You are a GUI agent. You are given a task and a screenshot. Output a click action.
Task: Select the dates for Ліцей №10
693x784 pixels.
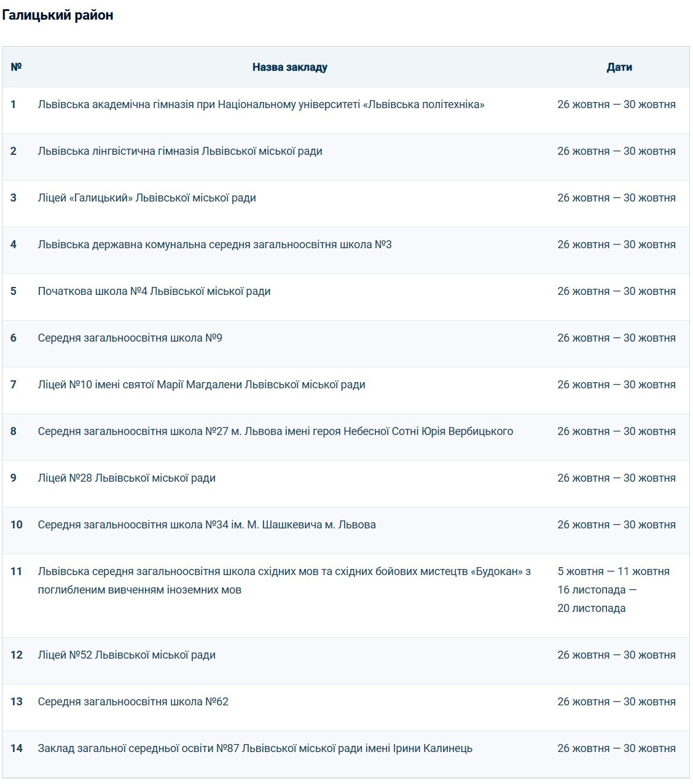[617, 385]
